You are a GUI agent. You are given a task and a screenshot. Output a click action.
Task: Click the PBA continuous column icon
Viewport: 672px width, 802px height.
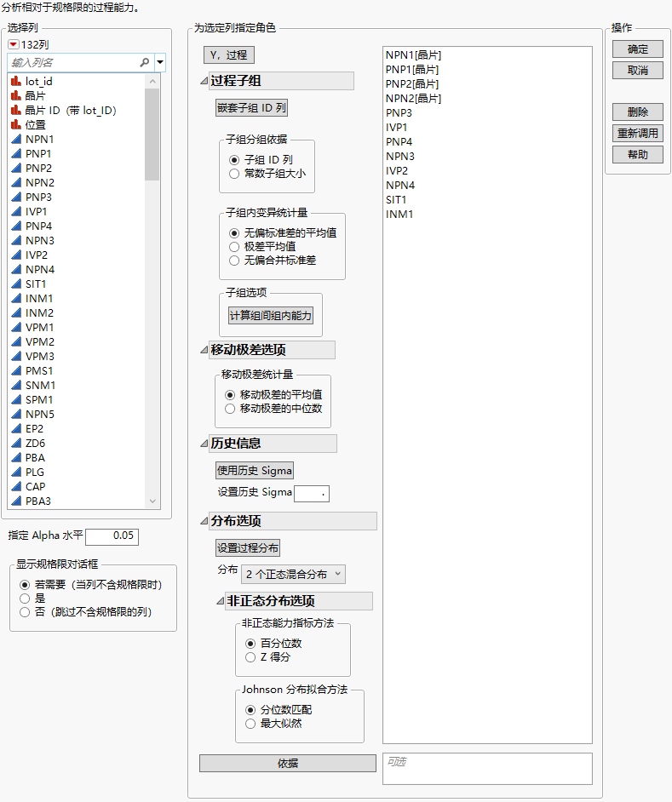(x=16, y=457)
